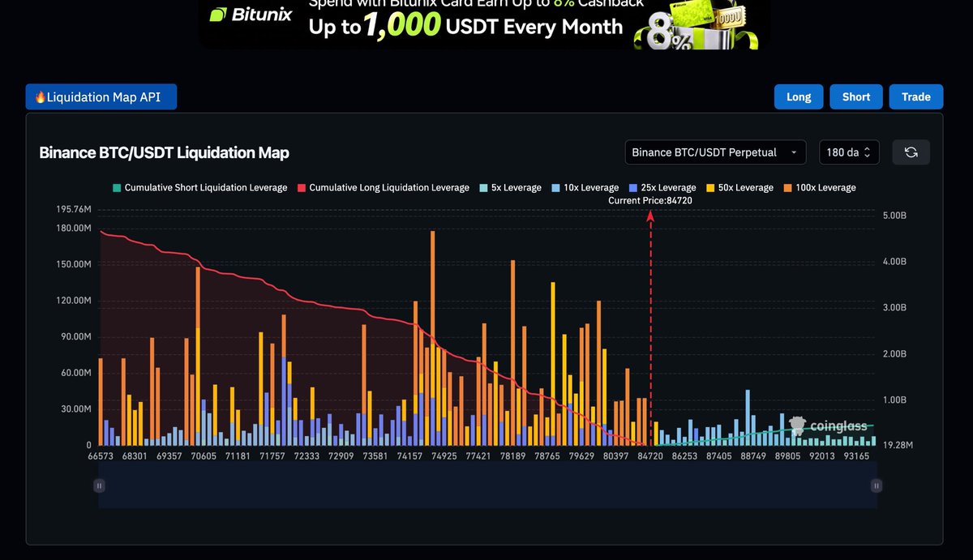
Task: Click the yellow 50x Leverage legend swatch
Action: tap(709, 187)
